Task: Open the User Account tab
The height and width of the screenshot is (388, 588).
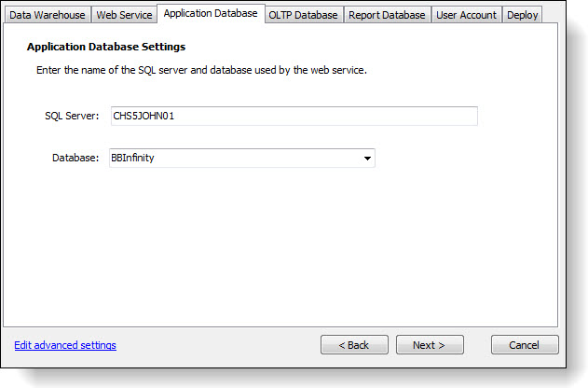Action: click(466, 15)
